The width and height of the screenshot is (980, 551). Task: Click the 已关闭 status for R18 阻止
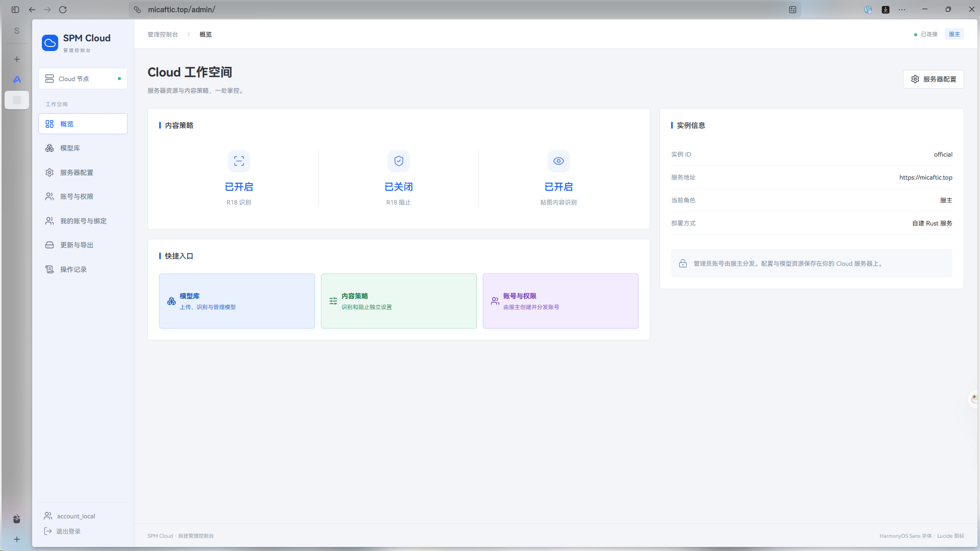(x=399, y=187)
